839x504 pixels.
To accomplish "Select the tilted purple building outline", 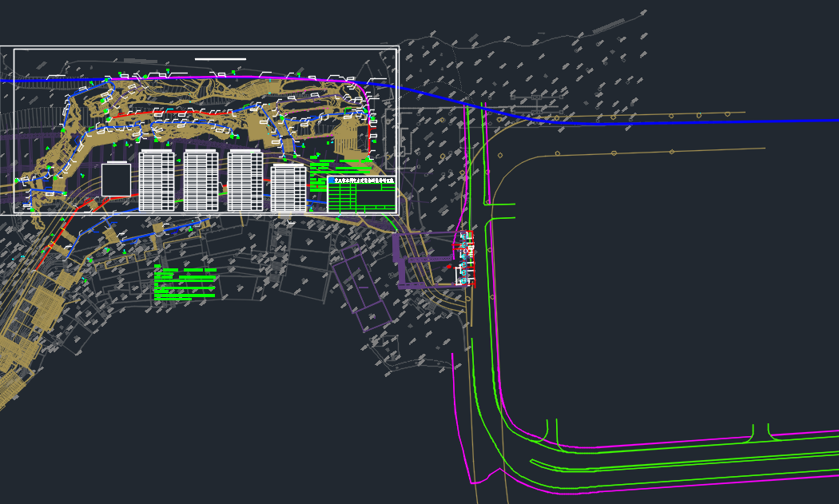I will (362, 288).
